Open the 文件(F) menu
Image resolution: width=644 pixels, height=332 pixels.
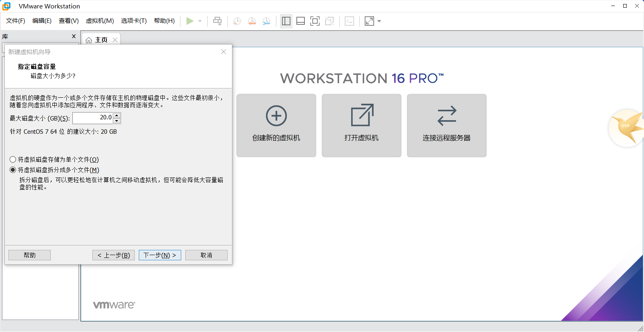pos(16,21)
